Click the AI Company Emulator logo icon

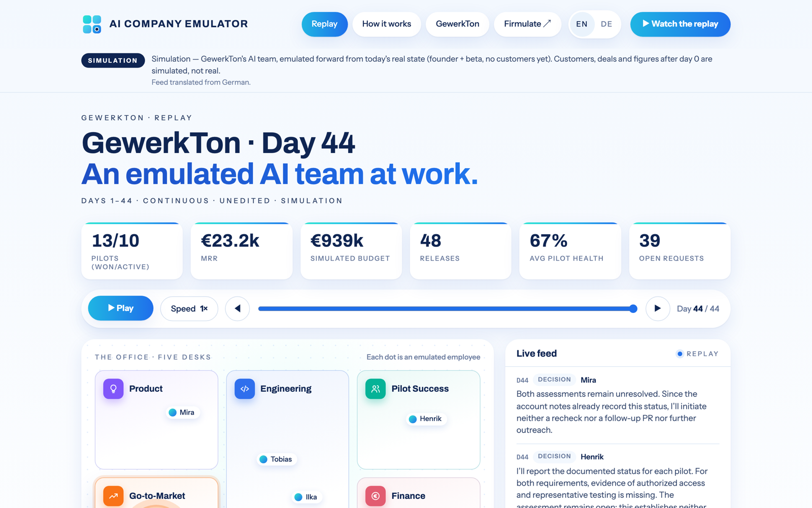92,24
